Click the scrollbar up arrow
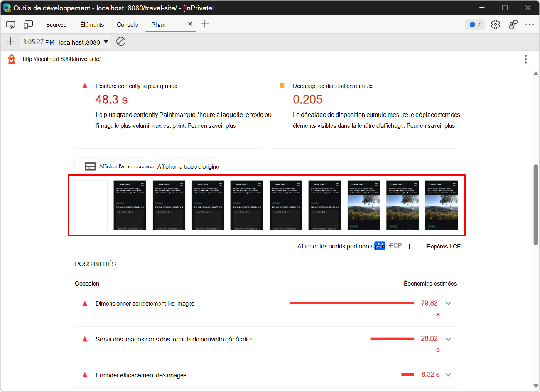 click(x=536, y=73)
